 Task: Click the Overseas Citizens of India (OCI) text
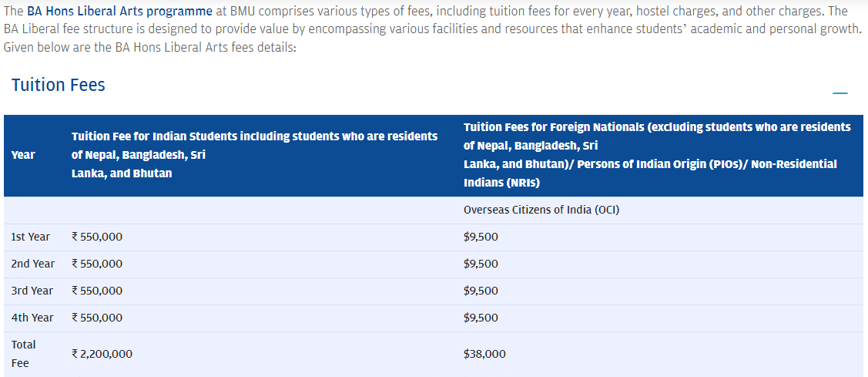[541, 210]
